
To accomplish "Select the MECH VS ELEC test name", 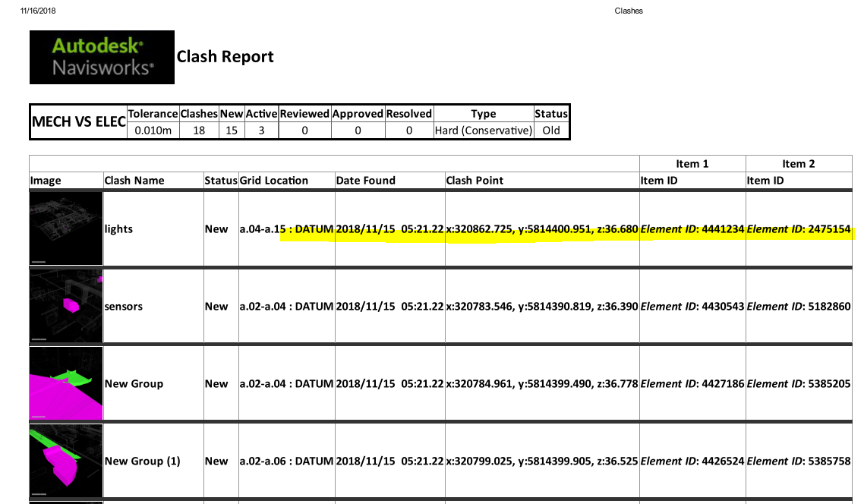I will click(78, 122).
